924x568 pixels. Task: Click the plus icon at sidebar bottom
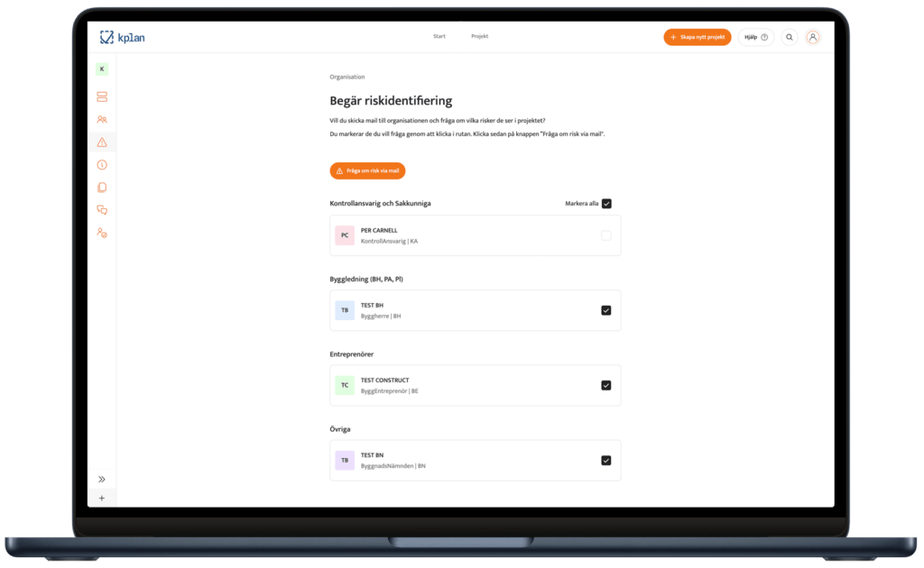click(102, 498)
